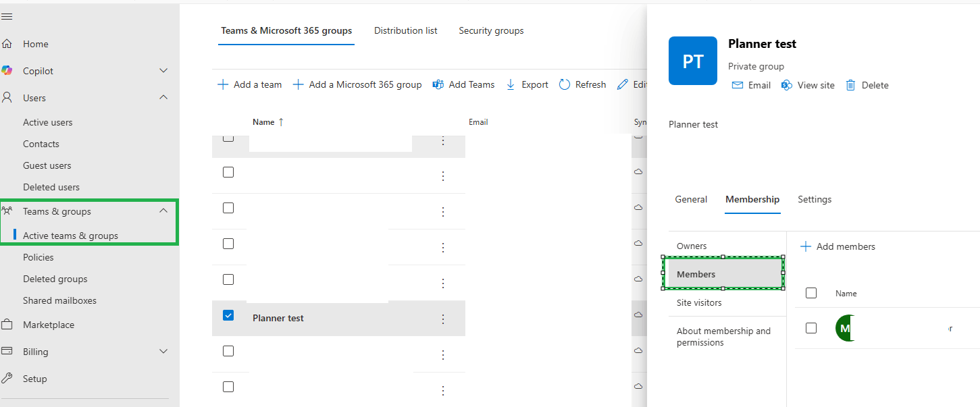
Task: Open Shared mailboxes in sidebar
Action: [59, 300]
